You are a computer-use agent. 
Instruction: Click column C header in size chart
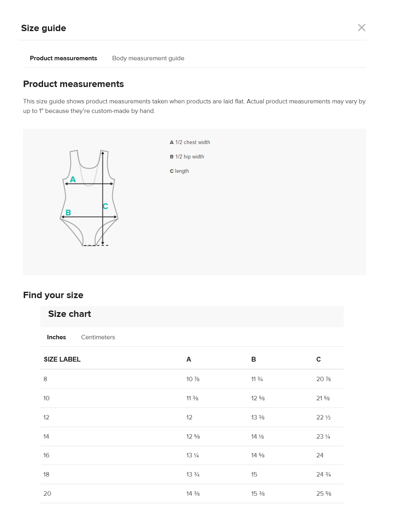click(x=319, y=359)
